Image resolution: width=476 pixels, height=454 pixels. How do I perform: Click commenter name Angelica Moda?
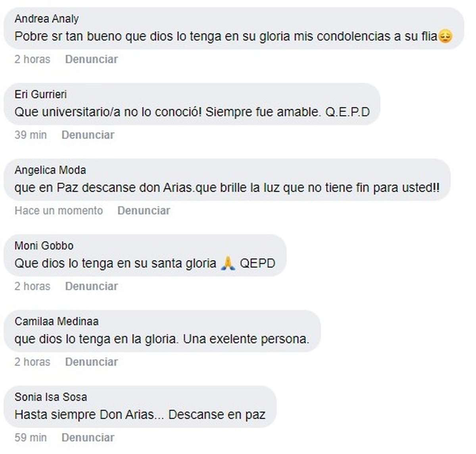coord(50,170)
